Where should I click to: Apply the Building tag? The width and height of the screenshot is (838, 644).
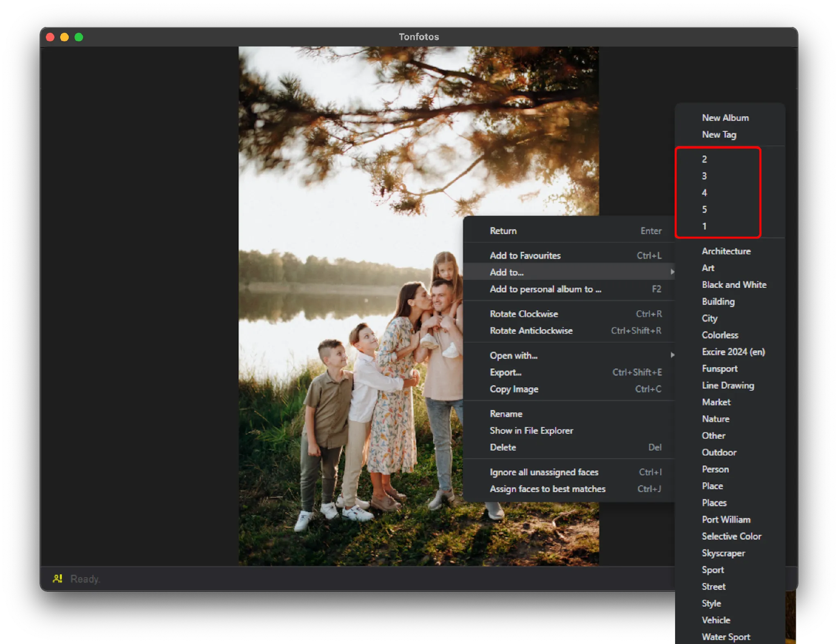pyautogui.click(x=730, y=301)
